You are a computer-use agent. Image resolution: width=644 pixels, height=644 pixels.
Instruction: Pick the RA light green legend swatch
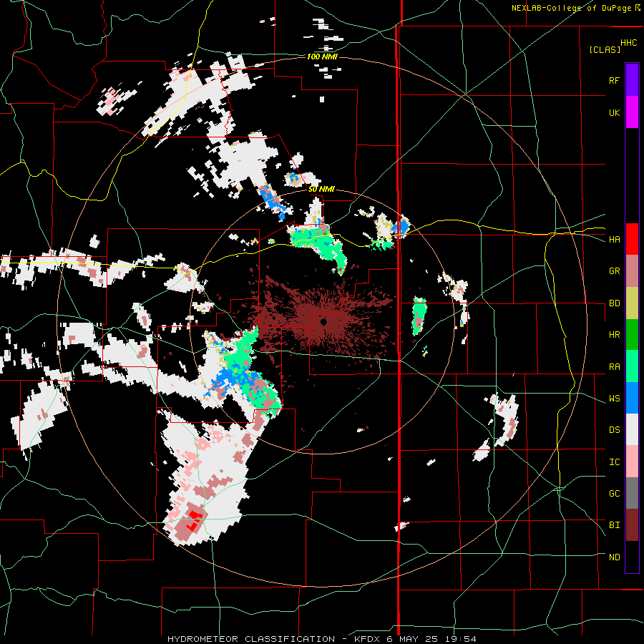pos(632,366)
